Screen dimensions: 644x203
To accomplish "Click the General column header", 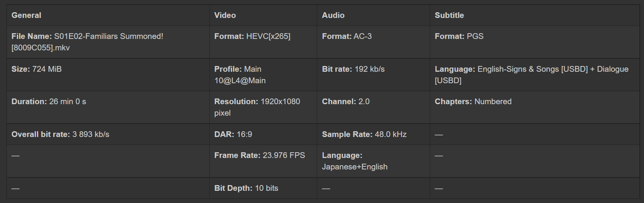I will [x=26, y=15].
